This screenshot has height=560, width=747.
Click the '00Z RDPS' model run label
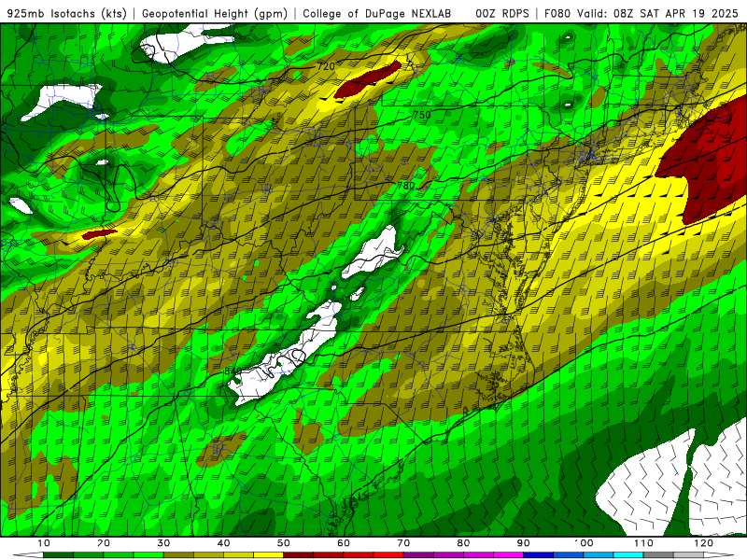tap(502, 14)
